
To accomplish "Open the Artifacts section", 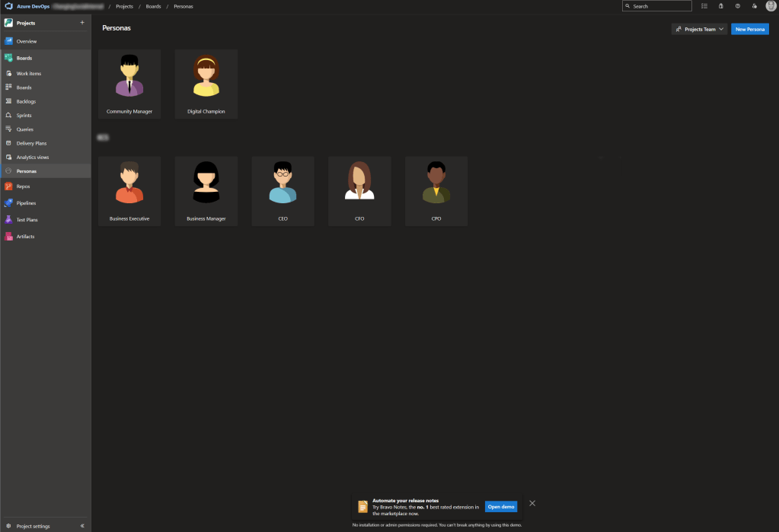I will (25, 236).
